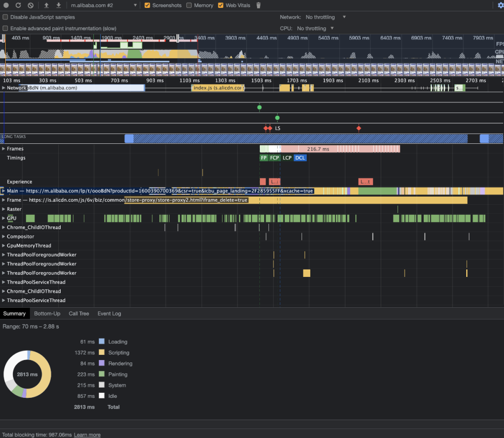The width and height of the screenshot is (504, 438).
Task: Switch to the Bottom-Up tab
Action: [47, 313]
